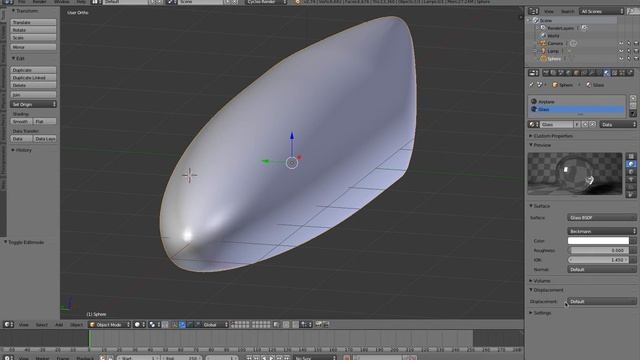640x360 pixels.
Task: Open the Global transform orientation dropdown
Action: 216,324
